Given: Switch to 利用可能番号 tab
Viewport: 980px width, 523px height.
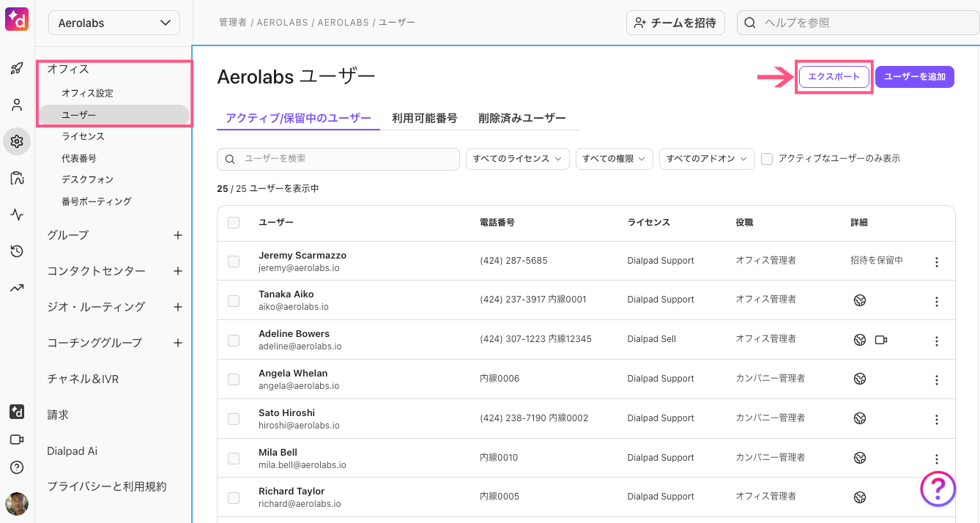Looking at the screenshot, I should (424, 118).
